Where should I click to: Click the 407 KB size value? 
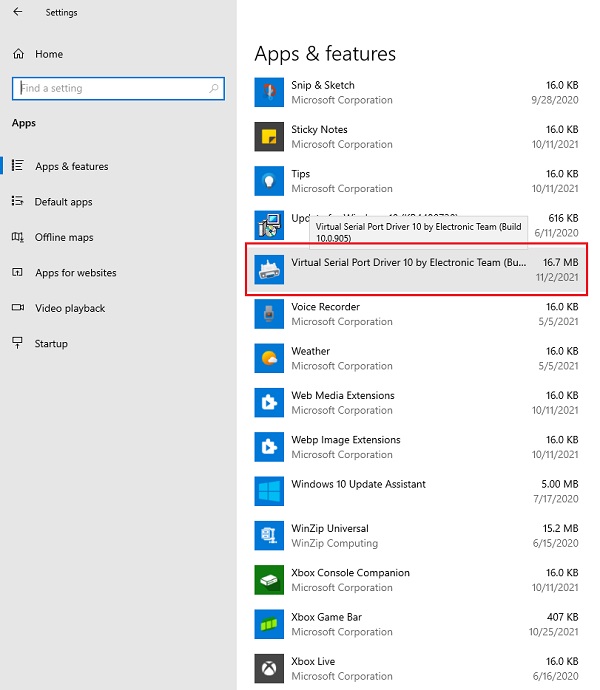coord(563,617)
